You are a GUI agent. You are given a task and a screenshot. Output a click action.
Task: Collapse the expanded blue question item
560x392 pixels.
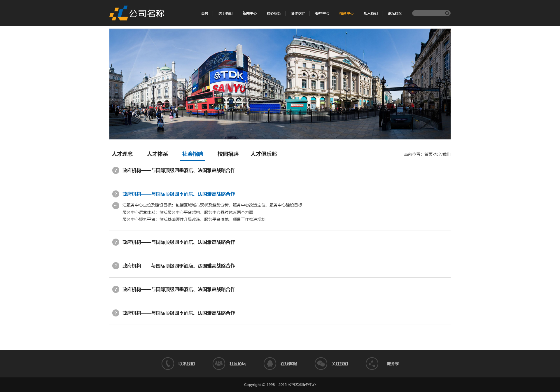point(178,194)
